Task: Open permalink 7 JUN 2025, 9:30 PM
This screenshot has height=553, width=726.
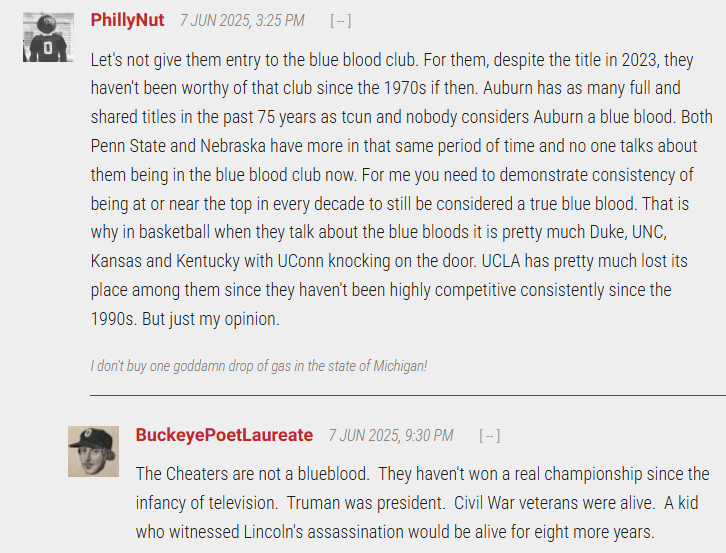Action: (x=391, y=436)
